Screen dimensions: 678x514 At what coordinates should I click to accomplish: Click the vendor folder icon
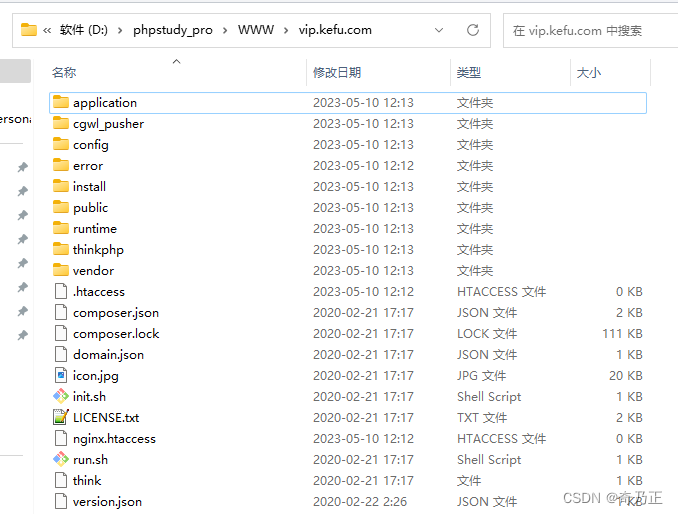coord(61,271)
